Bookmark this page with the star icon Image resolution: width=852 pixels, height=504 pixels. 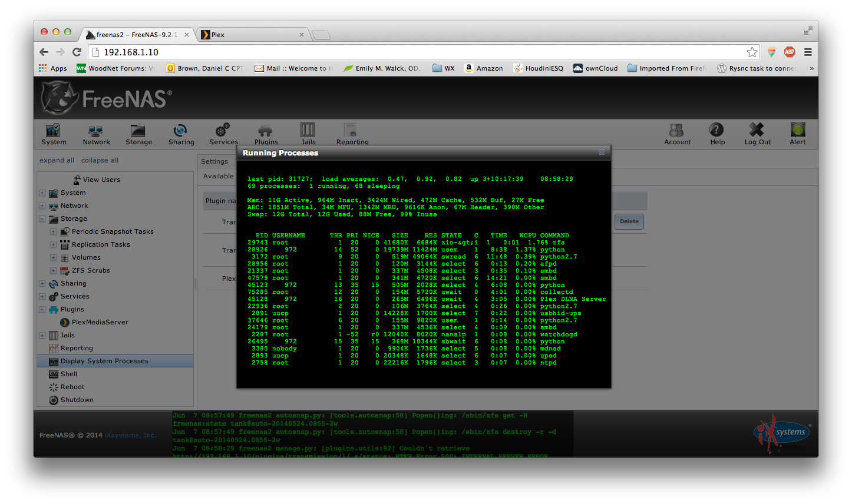752,52
